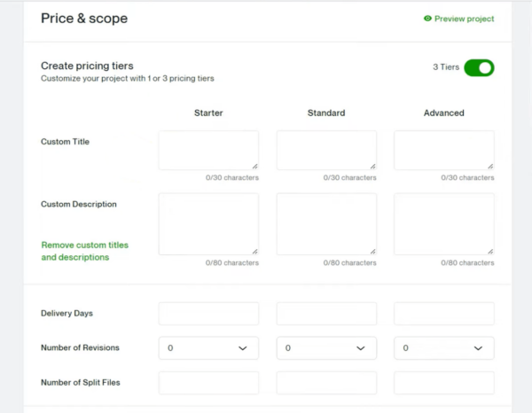Click the eye icon beside Preview project
This screenshot has width=532, height=413.
tap(427, 19)
